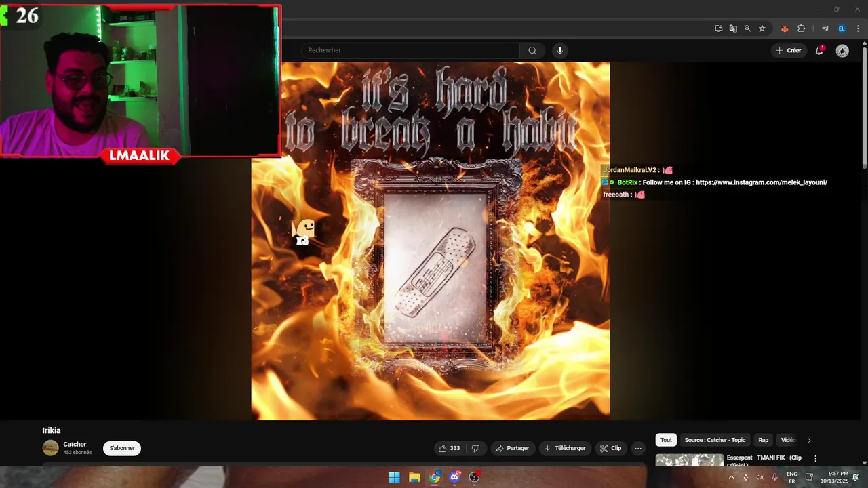Open Discord from the taskbar
The height and width of the screenshot is (488, 868).
click(454, 477)
